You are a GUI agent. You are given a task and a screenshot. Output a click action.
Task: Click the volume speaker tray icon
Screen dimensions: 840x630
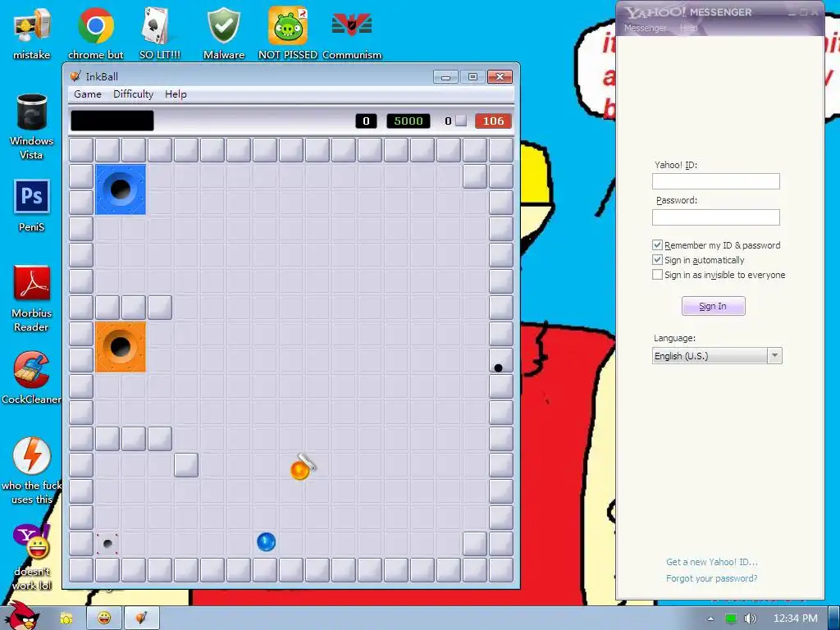[x=750, y=619]
